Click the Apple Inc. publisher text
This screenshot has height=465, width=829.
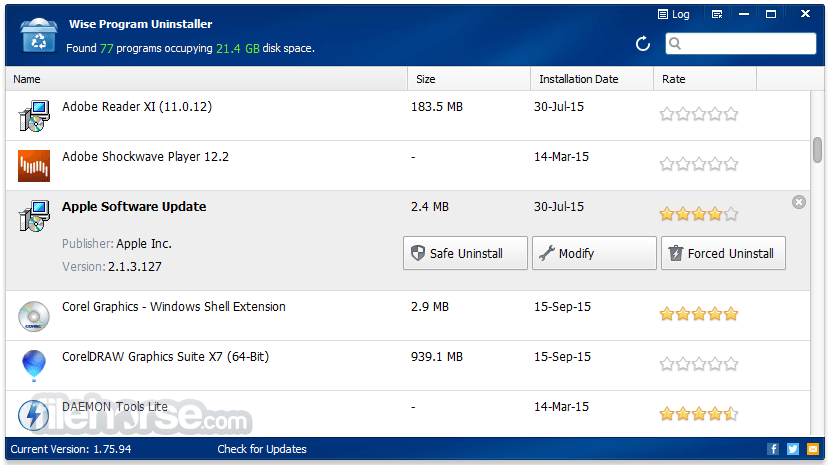click(144, 244)
